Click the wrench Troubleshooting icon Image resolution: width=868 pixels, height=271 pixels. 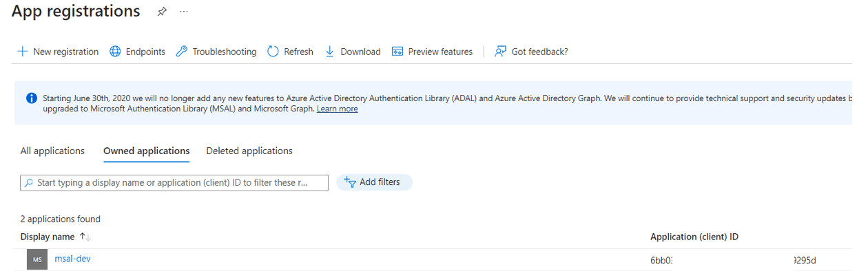(x=182, y=52)
